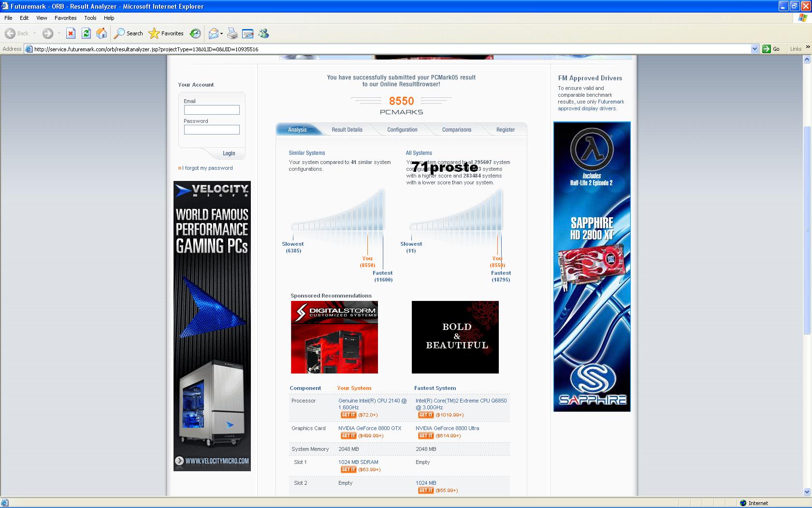Click the Internet zone status bar icon
This screenshot has width=812, height=508.
tap(743, 503)
